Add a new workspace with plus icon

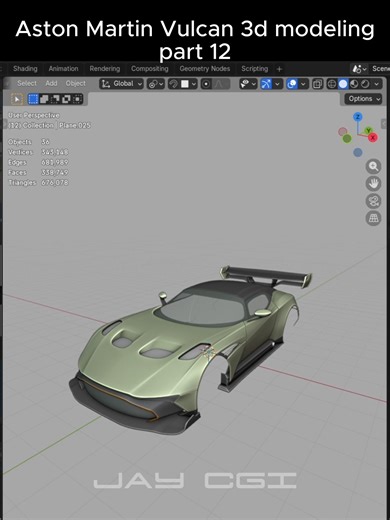(279, 69)
